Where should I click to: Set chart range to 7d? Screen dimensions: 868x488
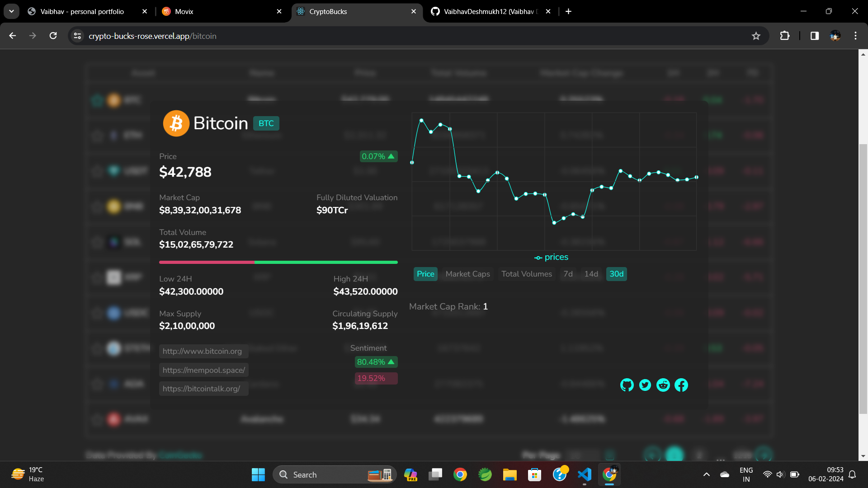pyautogui.click(x=568, y=274)
